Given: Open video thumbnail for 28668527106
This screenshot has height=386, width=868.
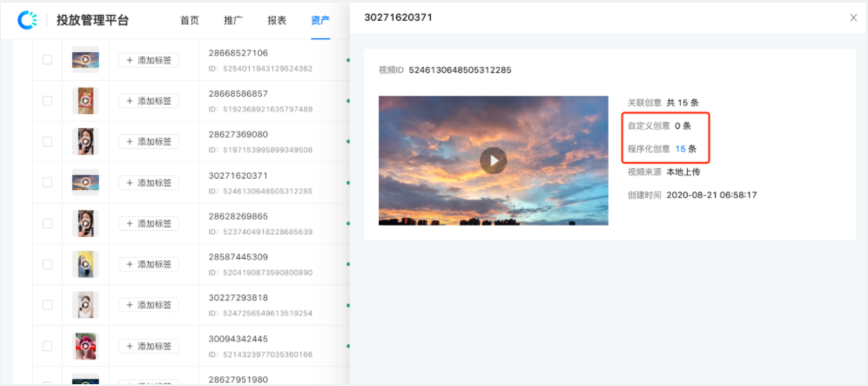Looking at the screenshot, I should click(x=85, y=60).
